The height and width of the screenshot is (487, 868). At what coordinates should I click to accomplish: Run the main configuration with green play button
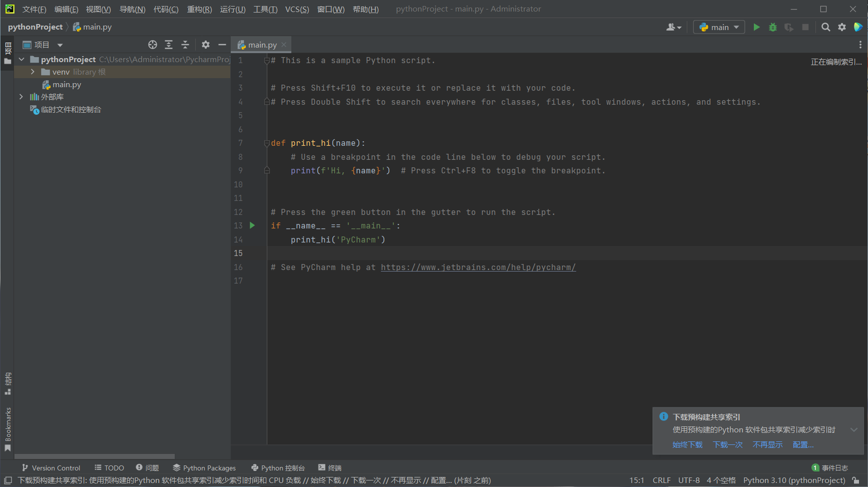point(756,27)
